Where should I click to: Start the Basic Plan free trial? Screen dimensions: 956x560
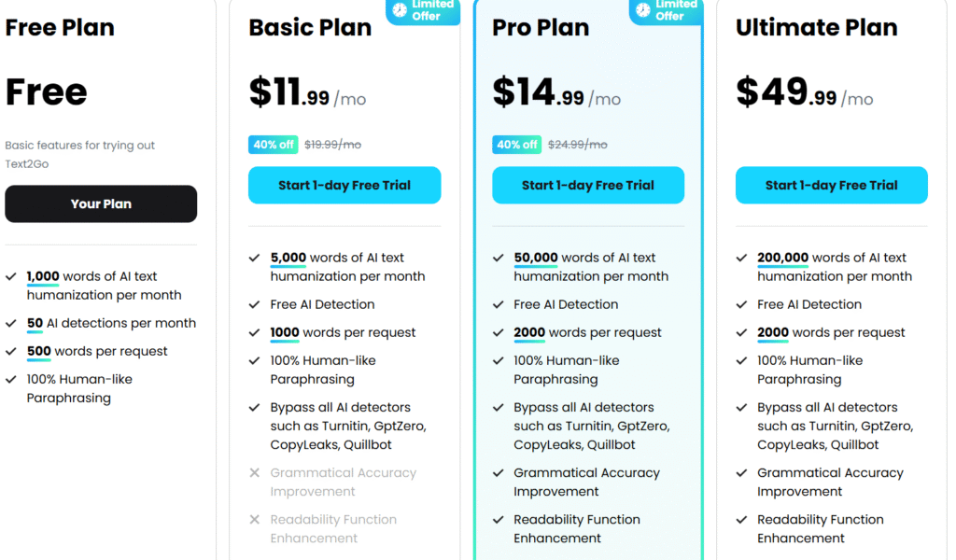[344, 185]
